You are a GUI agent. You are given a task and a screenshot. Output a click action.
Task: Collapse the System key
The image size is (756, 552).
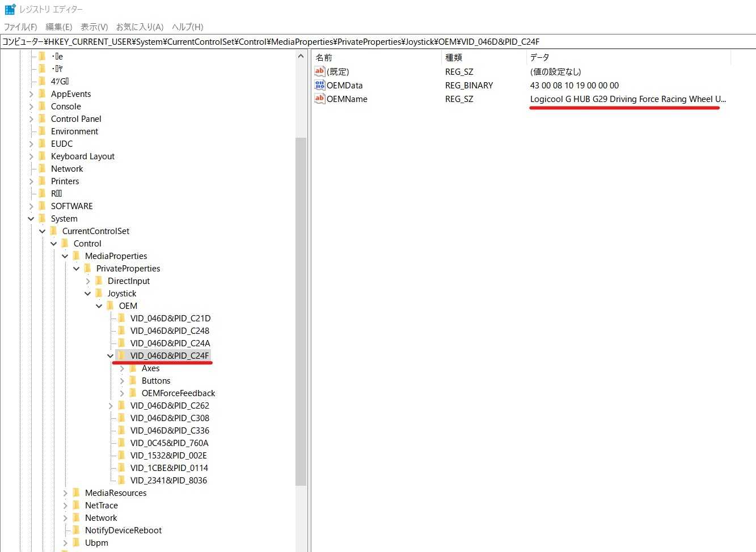(x=31, y=219)
